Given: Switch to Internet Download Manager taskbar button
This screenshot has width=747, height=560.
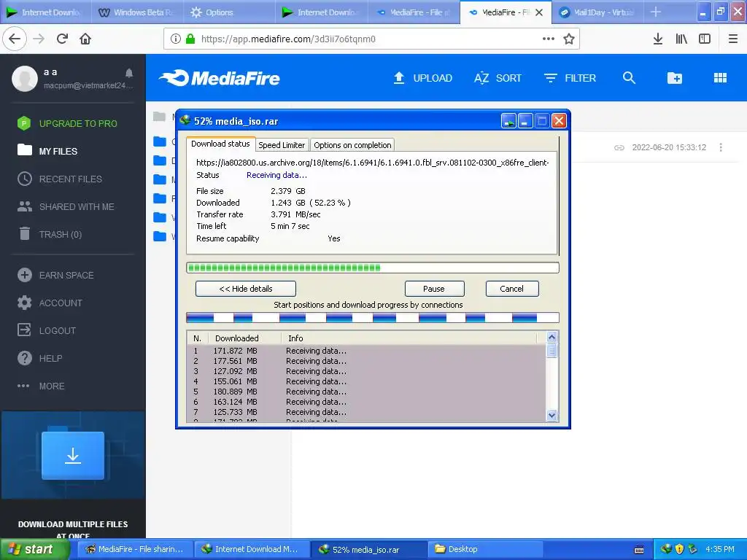Looking at the screenshot, I should (252, 549).
